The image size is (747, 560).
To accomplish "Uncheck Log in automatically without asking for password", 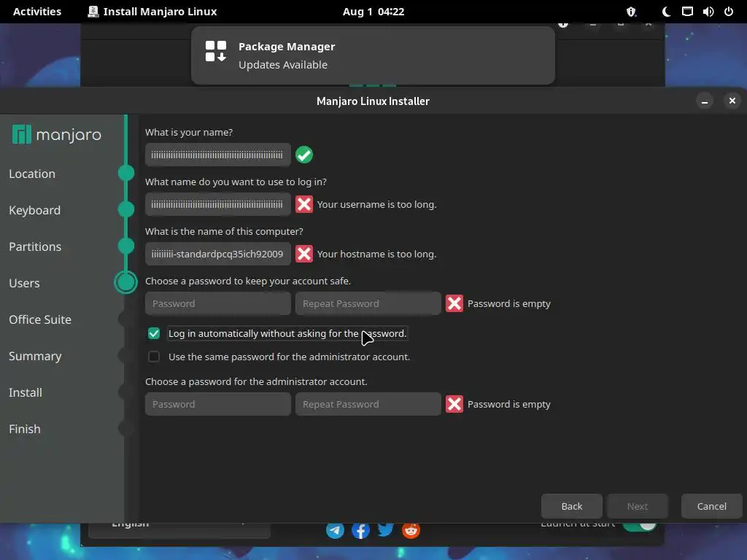I will pyautogui.click(x=153, y=333).
